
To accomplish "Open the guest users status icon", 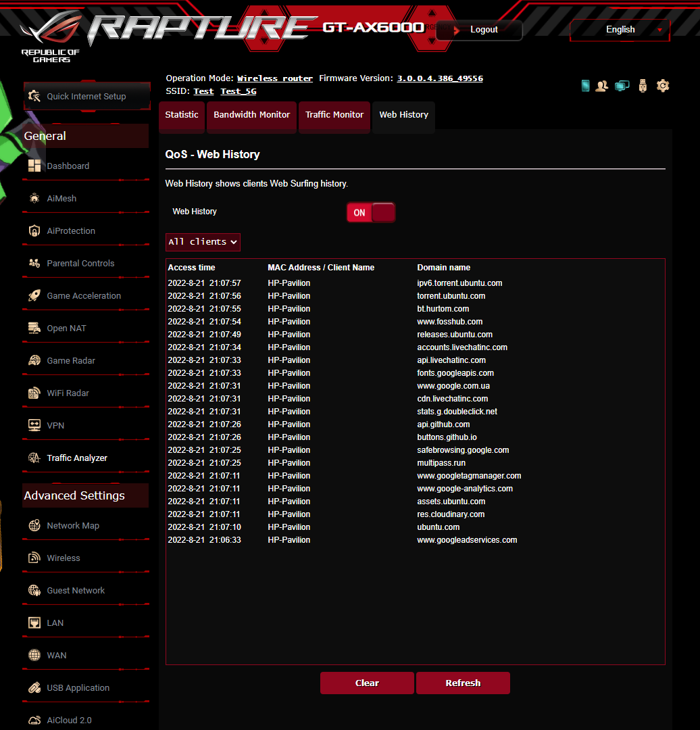I will [x=602, y=86].
